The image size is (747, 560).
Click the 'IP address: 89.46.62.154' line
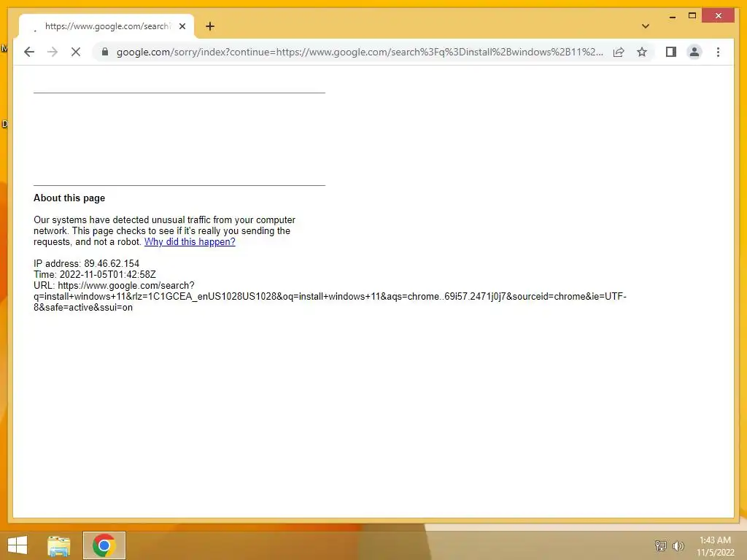pos(86,264)
